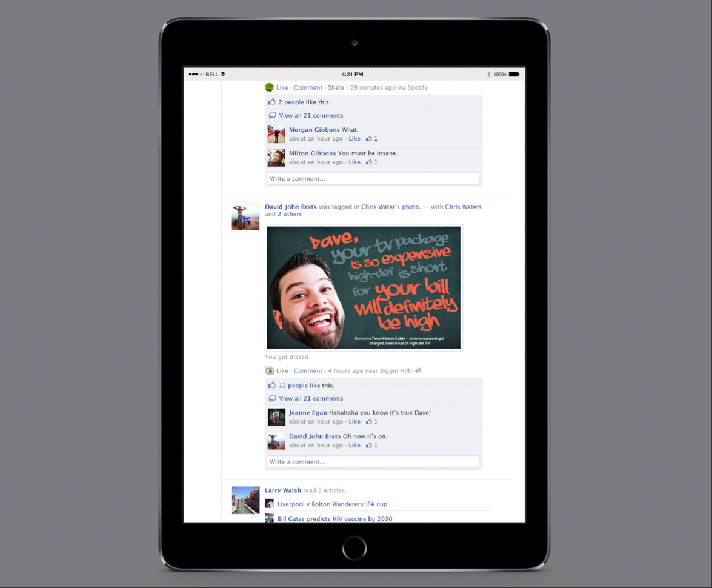This screenshot has height=588, width=712.
Task: Open David John Brats' comment avatar
Action: [276, 441]
